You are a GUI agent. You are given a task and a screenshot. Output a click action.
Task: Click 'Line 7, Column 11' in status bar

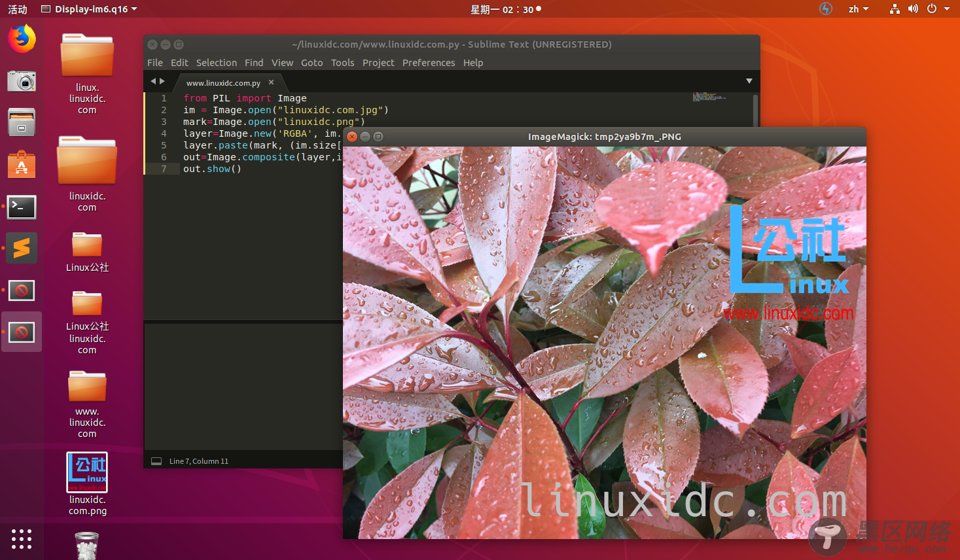[199, 461]
